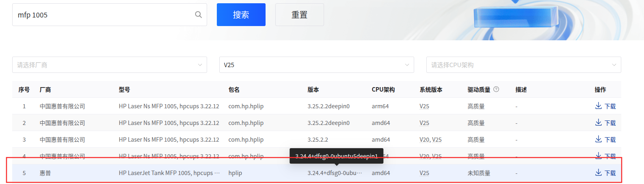
Task: Click 未知质量 quality cell in row 5
Action: [479, 173]
